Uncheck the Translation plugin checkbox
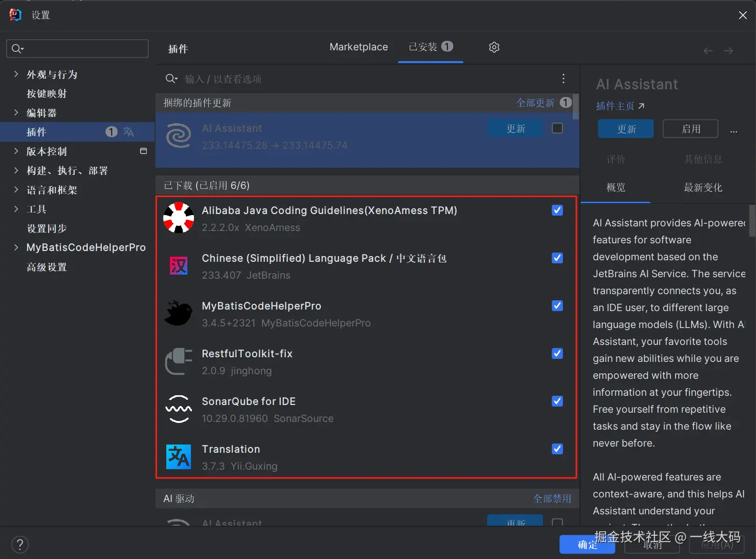756x559 pixels. coord(557,449)
